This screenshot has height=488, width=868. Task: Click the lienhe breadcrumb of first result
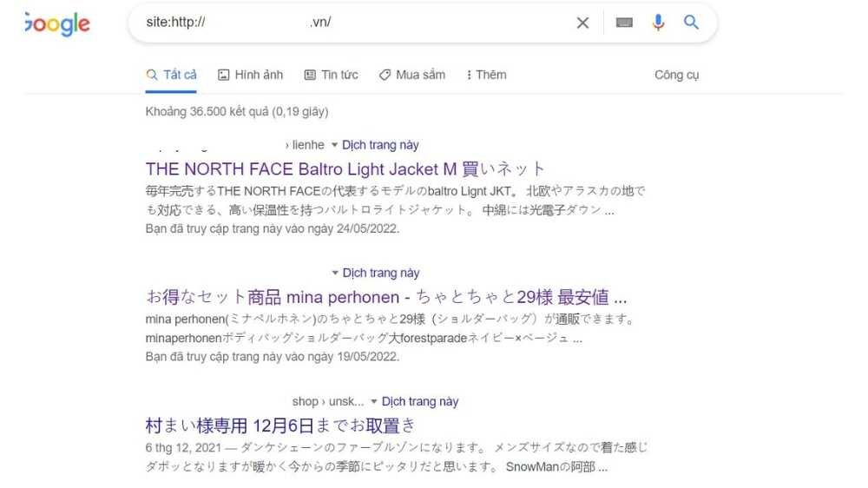(x=308, y=145)
